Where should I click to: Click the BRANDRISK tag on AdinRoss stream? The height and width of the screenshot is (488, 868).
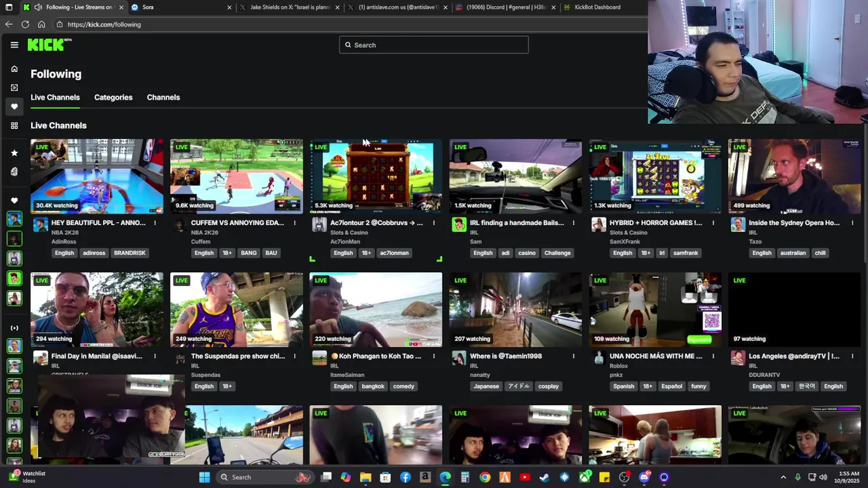tap(130, 253)
